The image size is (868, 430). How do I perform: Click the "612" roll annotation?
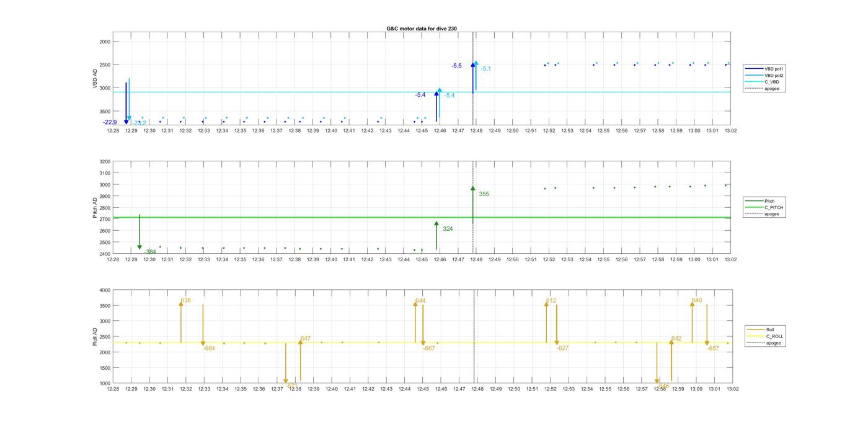pos(551,300)
